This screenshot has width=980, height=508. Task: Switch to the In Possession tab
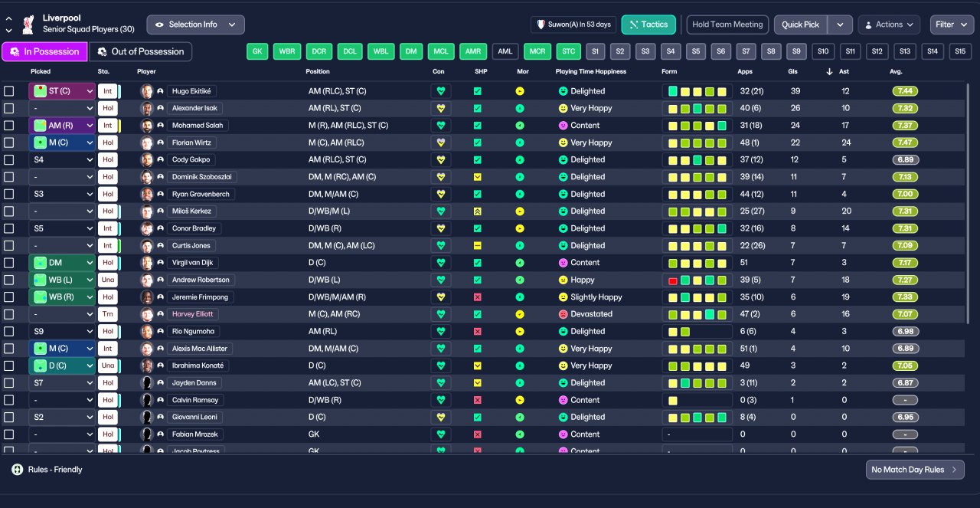pos(44,51)
